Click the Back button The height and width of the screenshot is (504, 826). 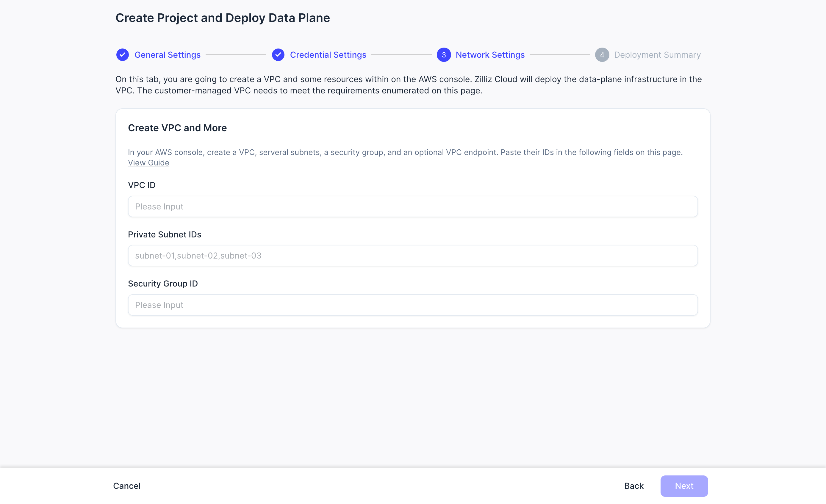[633, 486]
